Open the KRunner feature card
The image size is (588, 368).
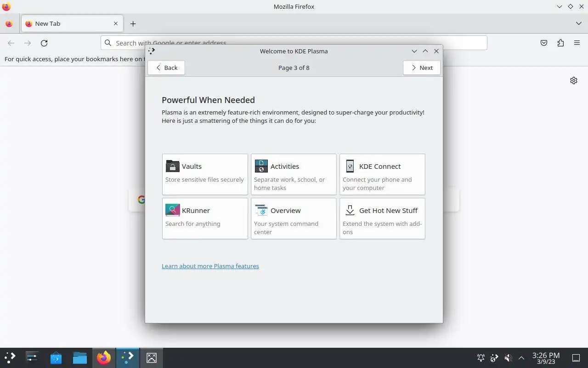[x=205, y=218]
